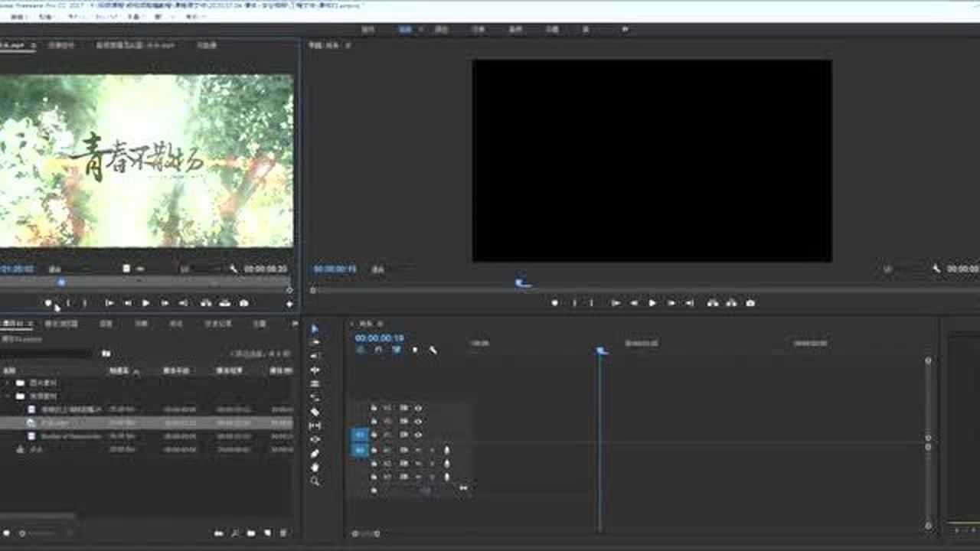
Task: Click Program monitor scrub bar playhead
Action: click(x=524, y=284)
